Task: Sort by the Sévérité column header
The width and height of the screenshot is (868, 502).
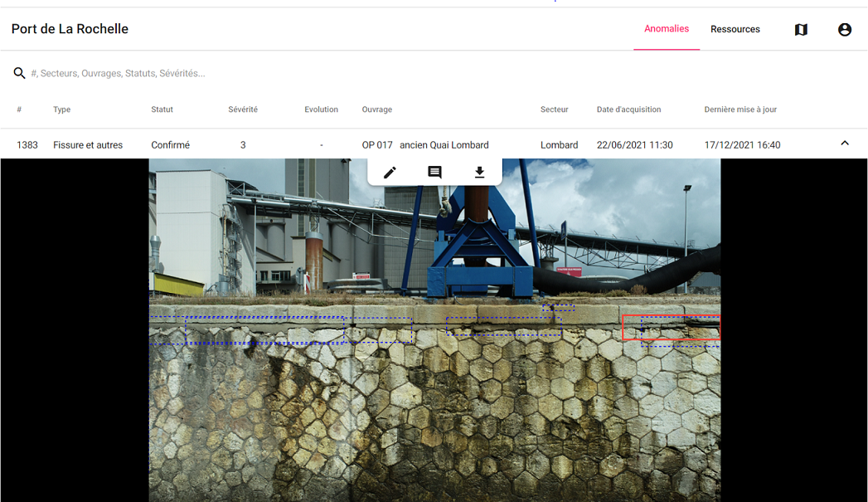Action: click(x=243, y=110)
